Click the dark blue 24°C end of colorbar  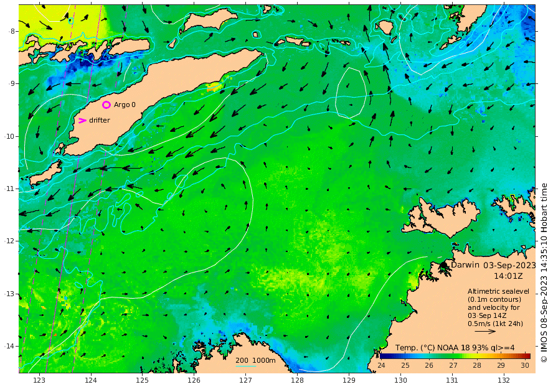(384, 356)
